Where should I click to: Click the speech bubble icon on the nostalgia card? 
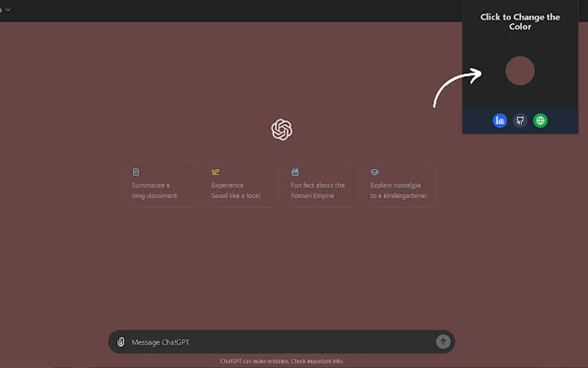[375, 171]
